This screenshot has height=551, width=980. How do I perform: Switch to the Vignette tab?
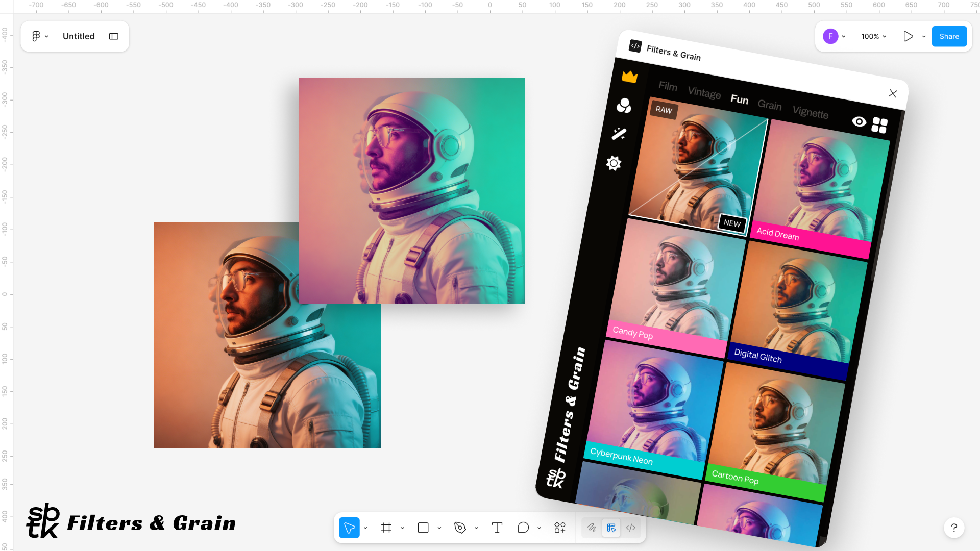click(x=811, y=112)
